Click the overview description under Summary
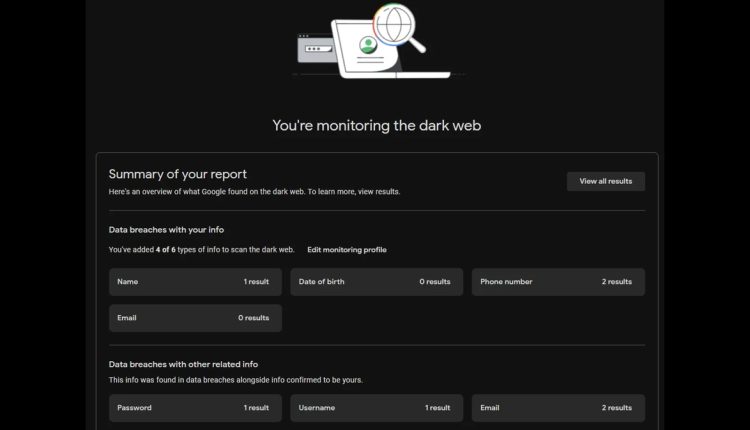 point(254,192)
